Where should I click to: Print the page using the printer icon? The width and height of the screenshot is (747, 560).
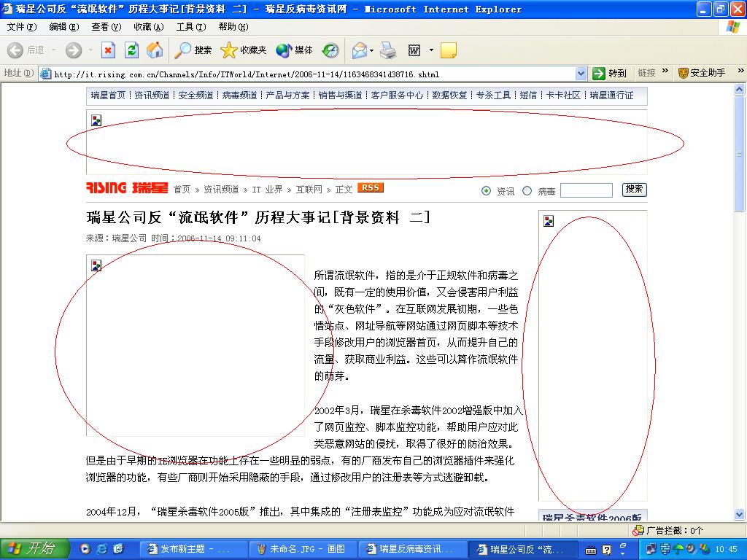[x=388, y=50]
